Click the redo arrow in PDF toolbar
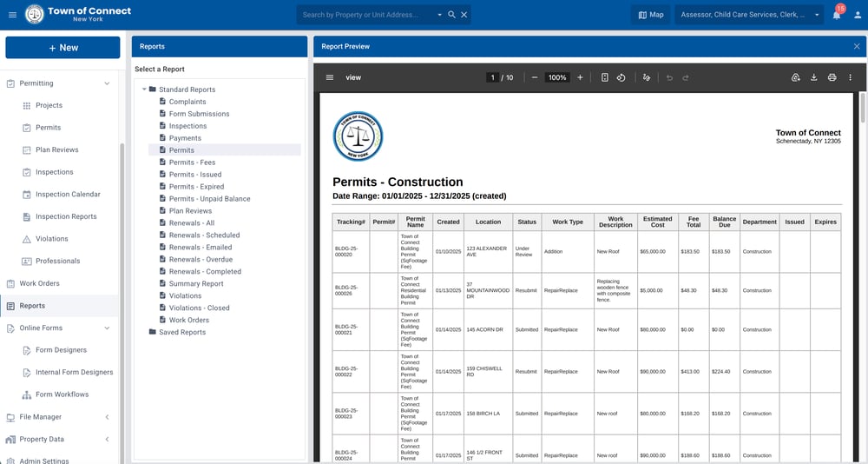Screen dimensions: 868x464 point(686,77)
